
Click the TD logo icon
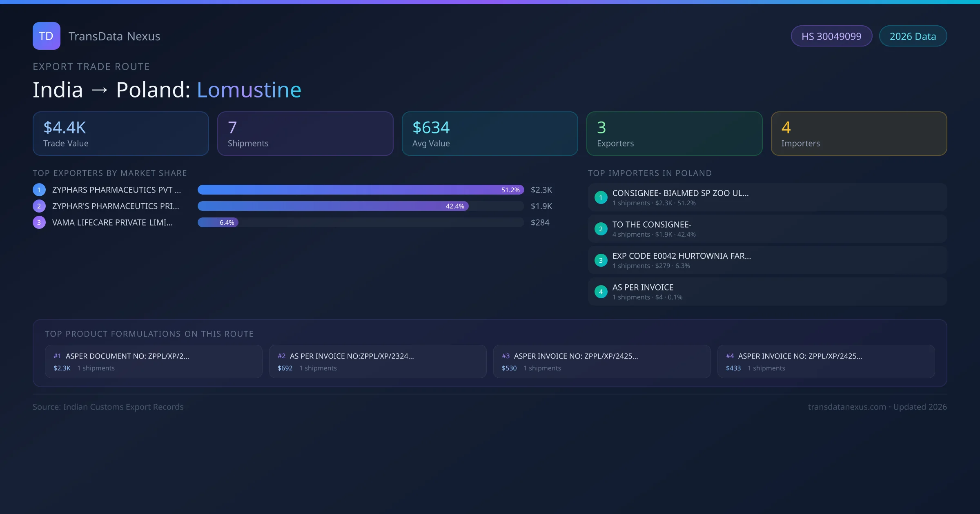coord(46,36)
